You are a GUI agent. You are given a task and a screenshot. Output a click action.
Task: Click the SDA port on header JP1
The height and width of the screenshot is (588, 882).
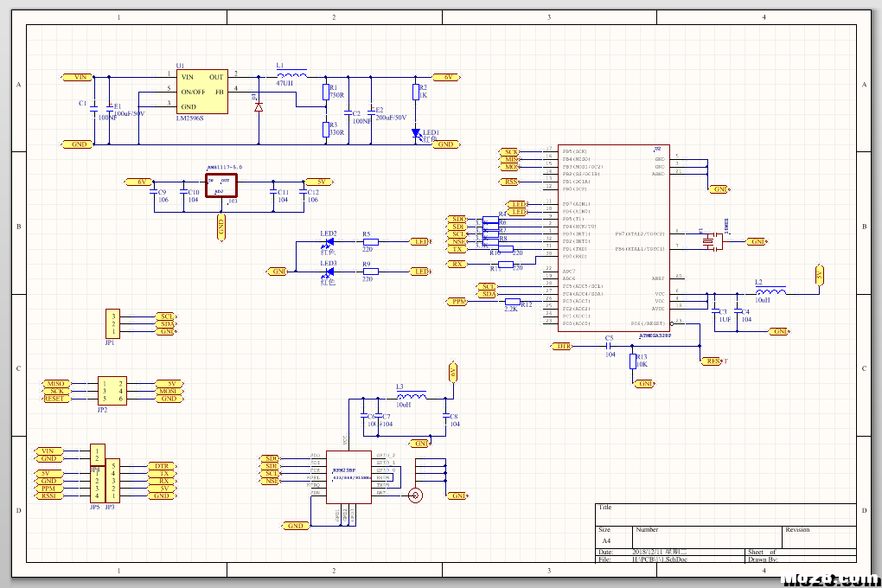(x=167, y=324)
